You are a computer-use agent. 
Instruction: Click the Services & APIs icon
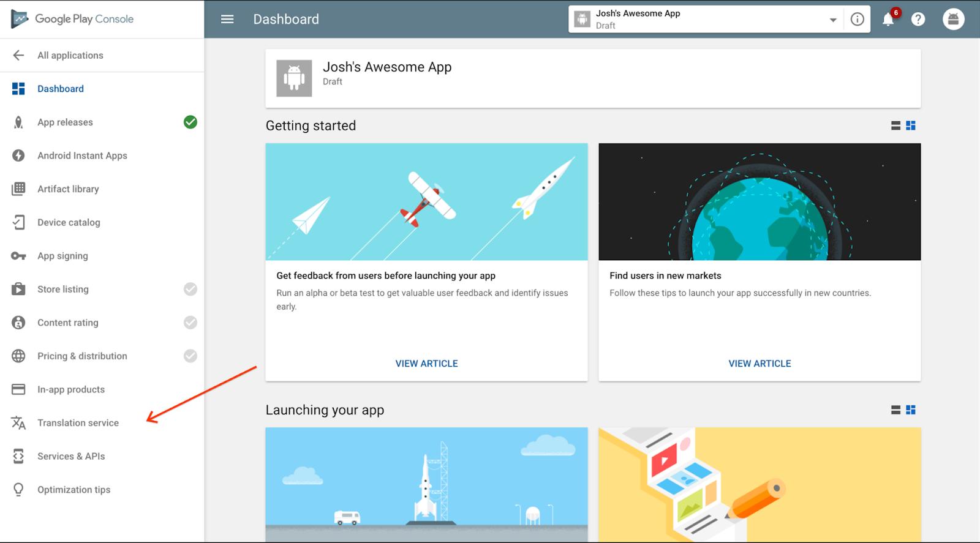click(18, 456)
